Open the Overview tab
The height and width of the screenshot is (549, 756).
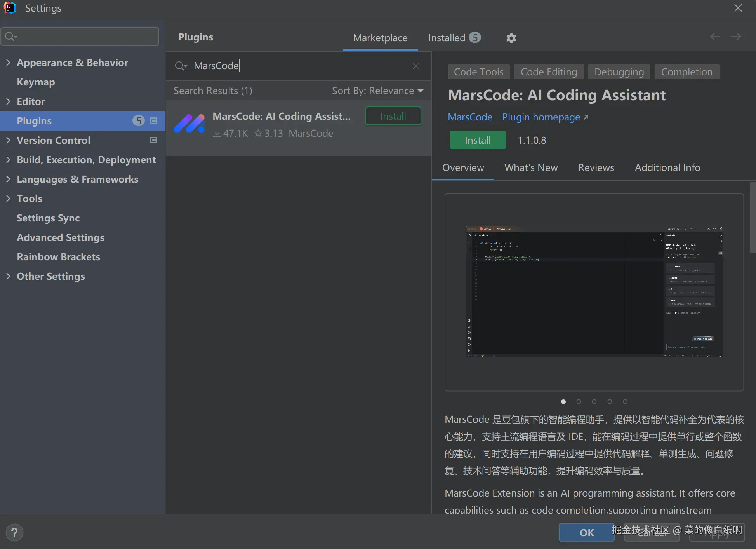pos(463,167)
